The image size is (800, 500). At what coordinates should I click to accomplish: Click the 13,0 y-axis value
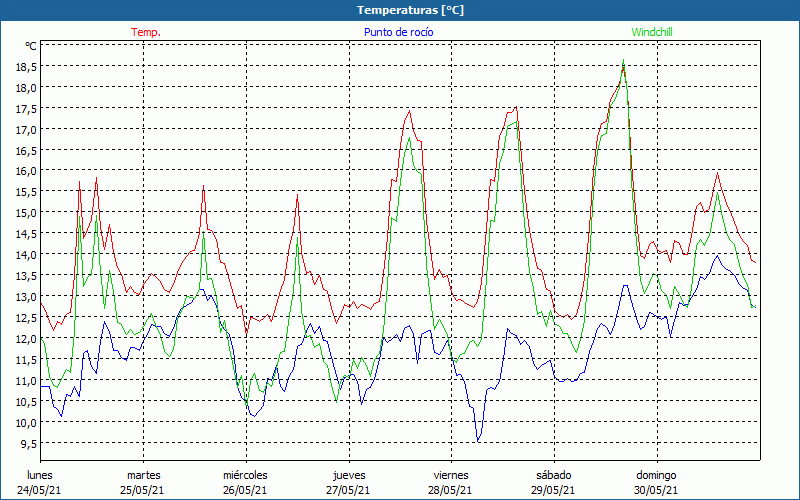28,296
